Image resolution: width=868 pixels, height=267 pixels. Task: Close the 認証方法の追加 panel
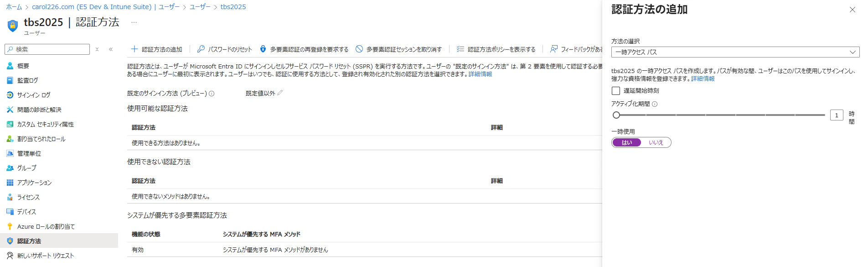coord(852,10)
